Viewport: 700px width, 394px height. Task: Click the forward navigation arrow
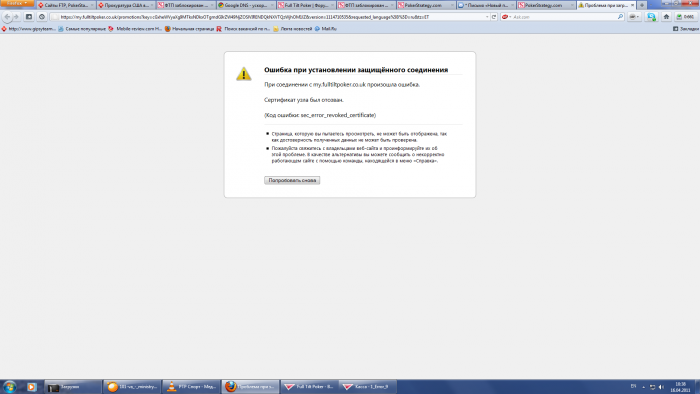tap(17, 17)
